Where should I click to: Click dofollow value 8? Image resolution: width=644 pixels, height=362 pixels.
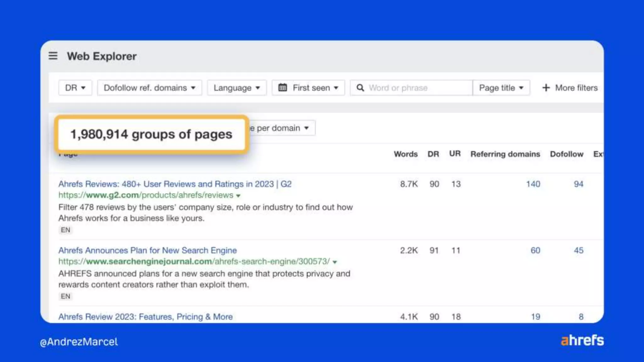(581, 316)
